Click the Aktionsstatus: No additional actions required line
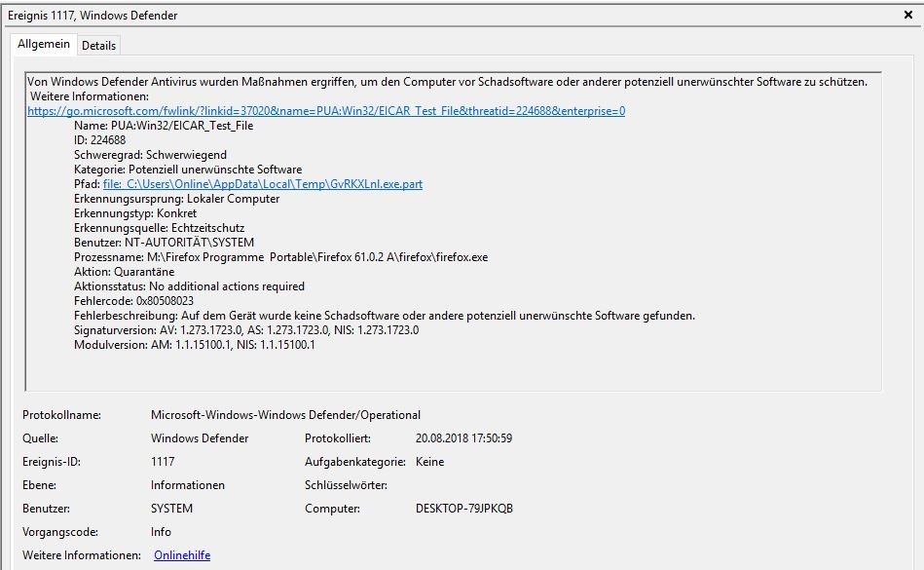The width and height of the screenshot is (924, 570). click(189, 286)
